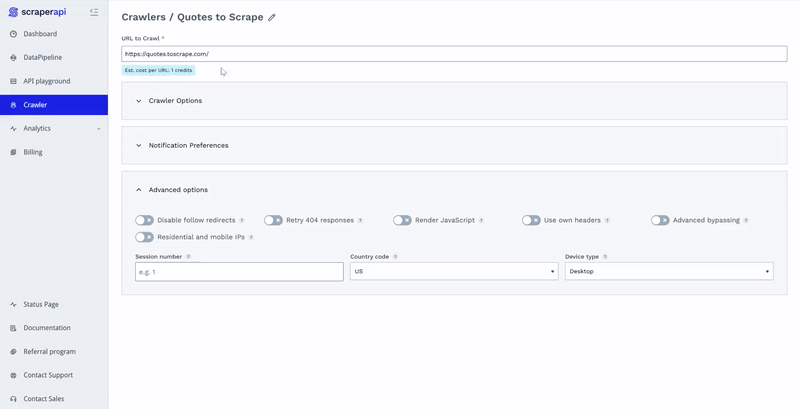Collapse the sidebar using the top toggle icon
The image size is (800, 409).
pyautogui.click(x=93, y=12)
